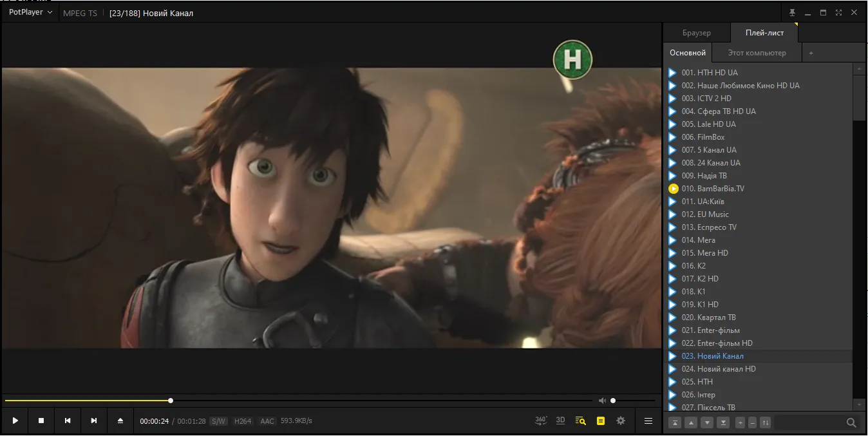Select channel 010. BamBarBia.TV
868x436 pixels.
[x=759, y=189]
